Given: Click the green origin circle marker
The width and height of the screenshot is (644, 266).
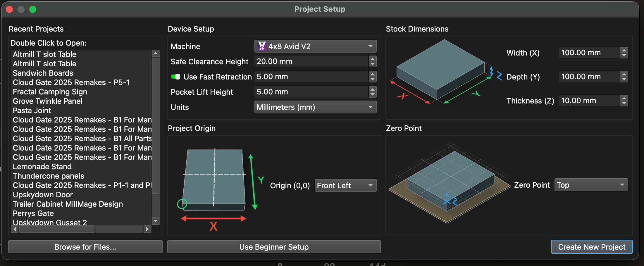Looking at the screenshot, I should pyautogui.click(x=182, y=204).
